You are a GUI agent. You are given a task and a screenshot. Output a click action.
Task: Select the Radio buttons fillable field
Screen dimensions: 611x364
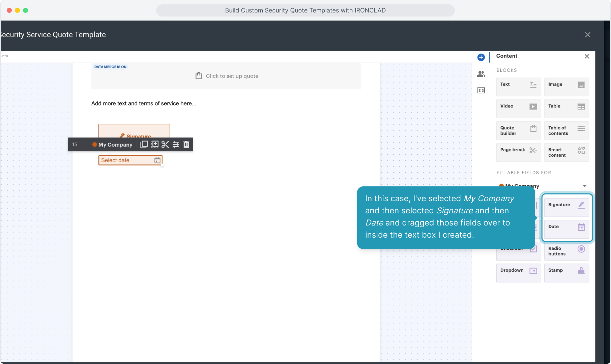566,251
